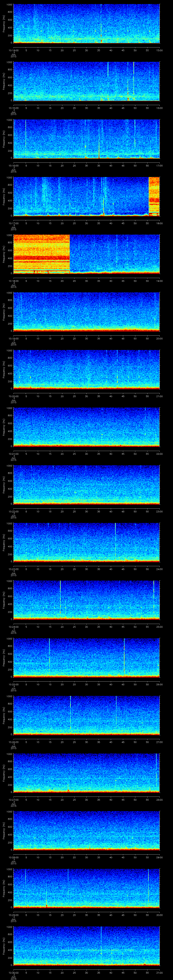Click the 10:24:00 start time label

pyautogui.click(x=13, y=627)
